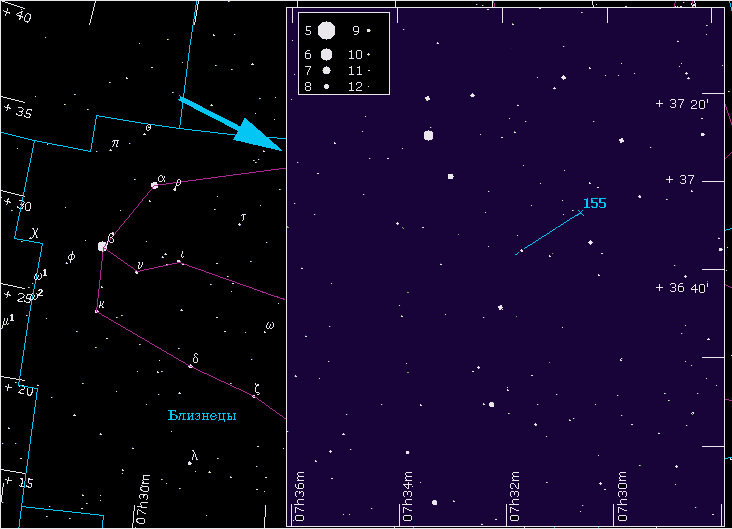Click the cross marker beside label 155
Image resolution: width=732 pixels, height=529 pixels.
581,212
